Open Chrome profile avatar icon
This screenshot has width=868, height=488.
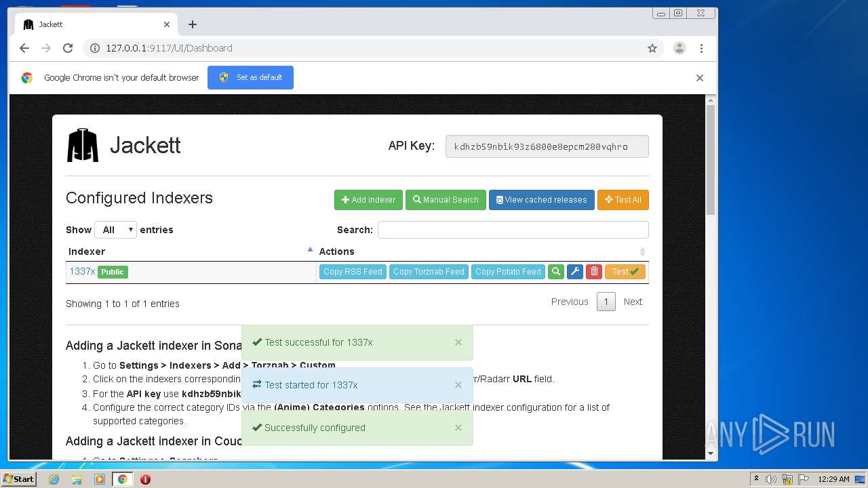click(x=679, y=48)
